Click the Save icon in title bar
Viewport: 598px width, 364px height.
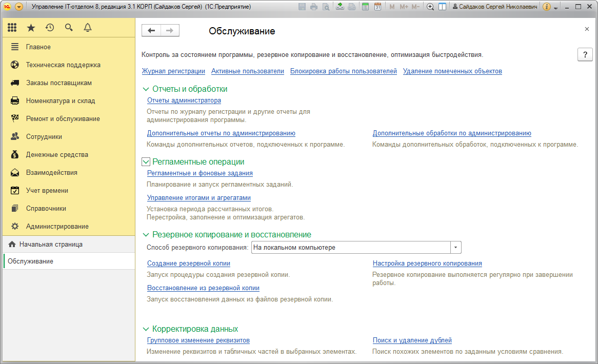302,7
